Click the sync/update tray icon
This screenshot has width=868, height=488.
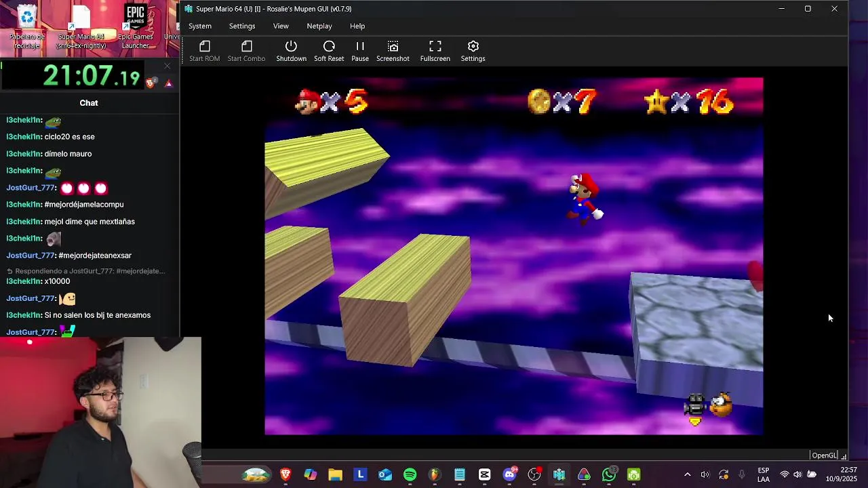coord(724,474)
